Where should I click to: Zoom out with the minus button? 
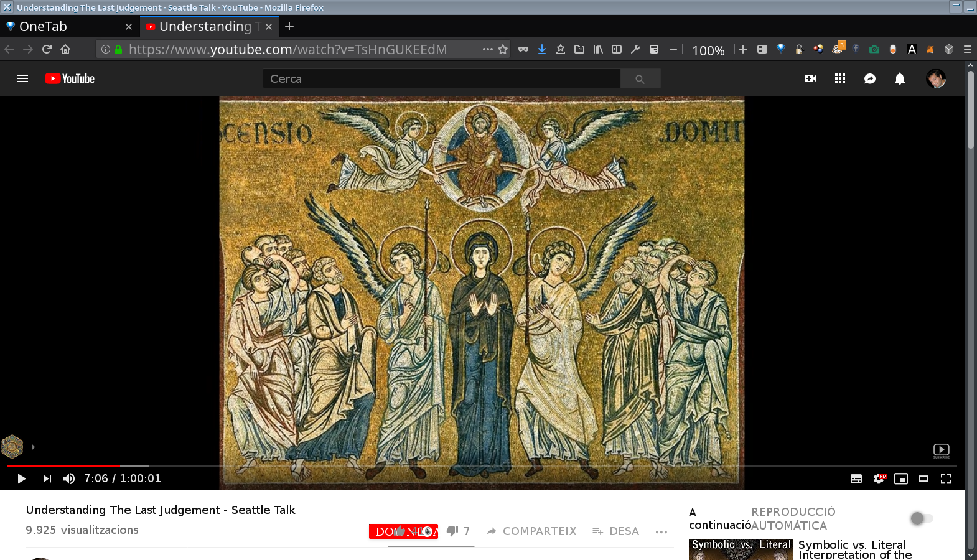(673, 49)
